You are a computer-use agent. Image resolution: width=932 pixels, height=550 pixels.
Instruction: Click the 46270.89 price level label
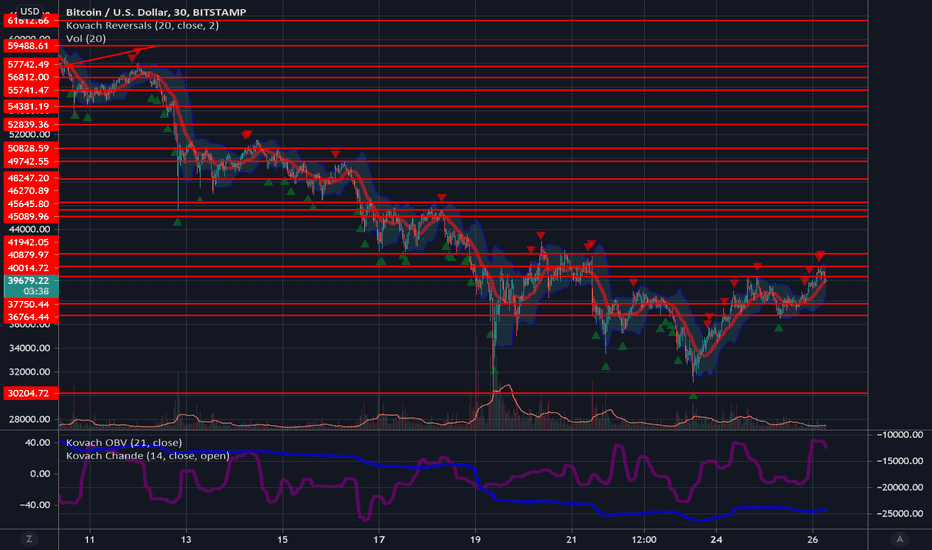click(x=31, y=191)
